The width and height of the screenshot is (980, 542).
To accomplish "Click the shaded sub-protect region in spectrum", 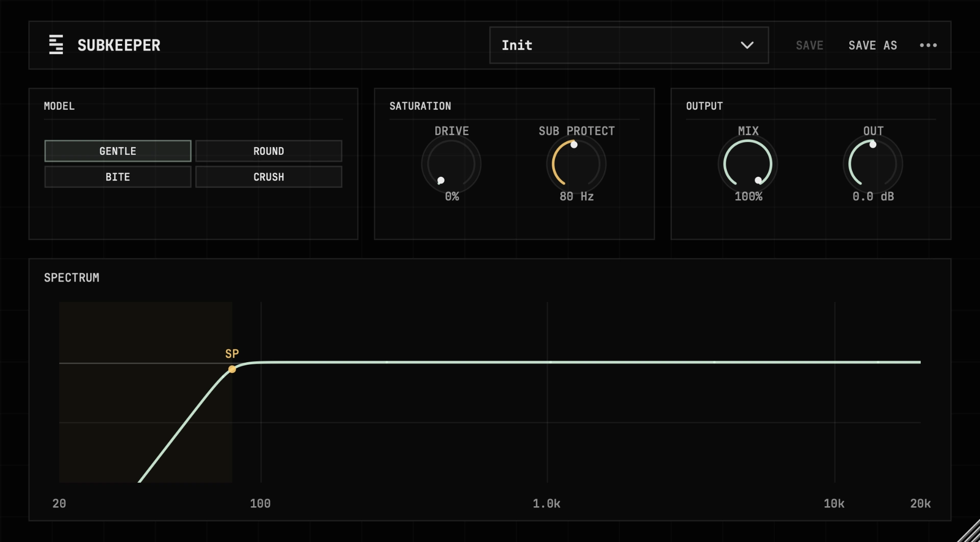I will click(x=145, y=392).
